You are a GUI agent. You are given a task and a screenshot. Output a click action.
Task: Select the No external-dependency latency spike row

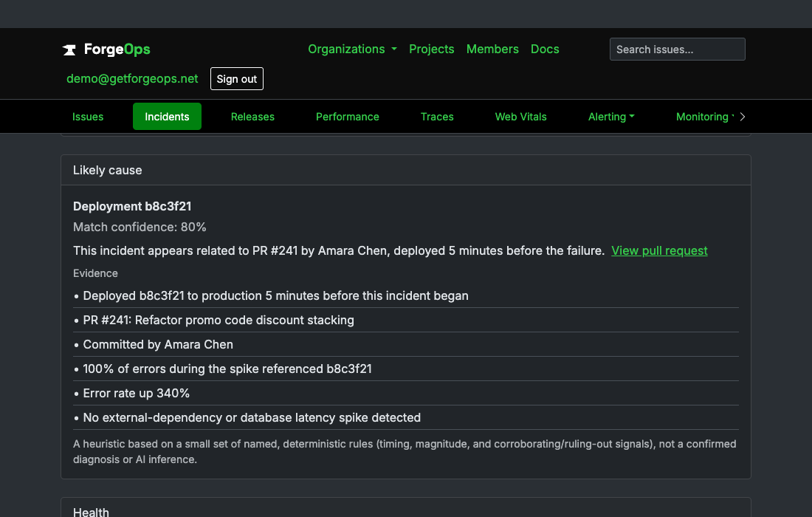[406, 417]
